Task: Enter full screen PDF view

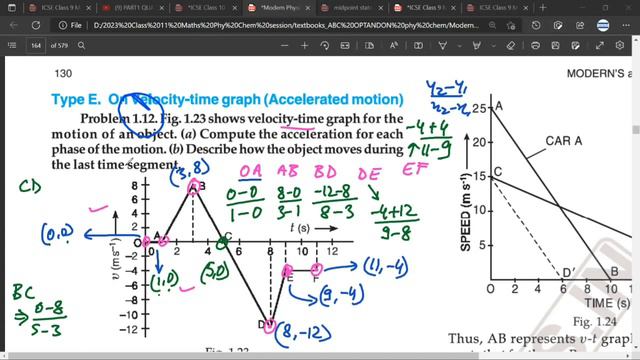Action: click(600, 45)
